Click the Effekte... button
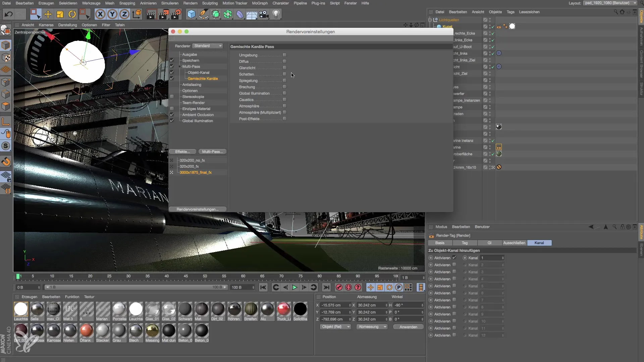Image resolution: width=644 pixels, height=362 pixels. [x=182, y=152]
